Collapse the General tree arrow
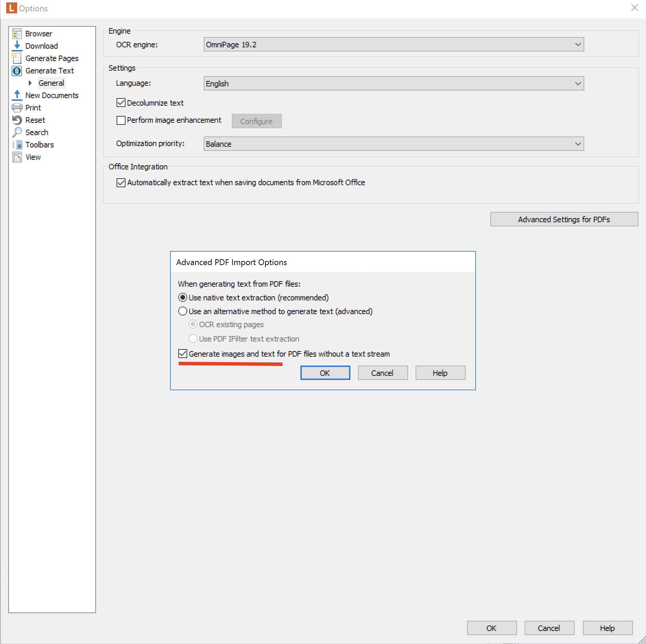Viewport: 646px width, 644px height. [x=30, y=83]
